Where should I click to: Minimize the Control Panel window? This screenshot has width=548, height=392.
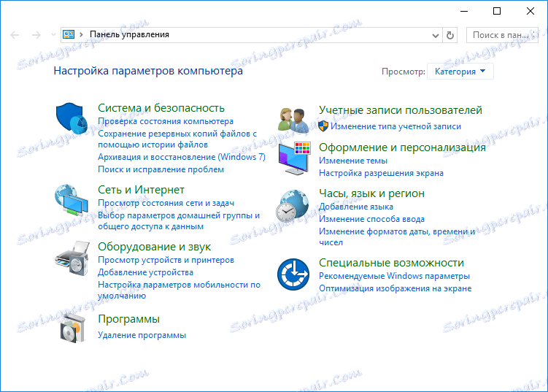click(x=464, y=11)
